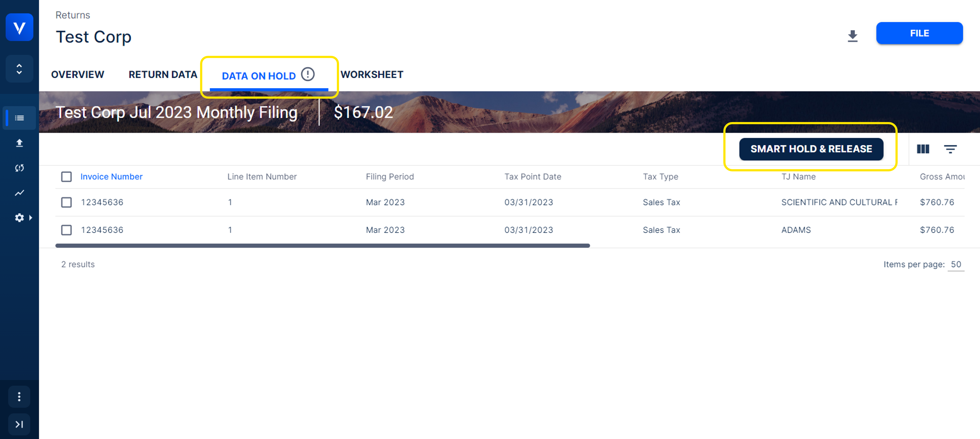Click the sync alert sidebar icon
The image size is (980, 439).
pyautogui.click(x=20, y=168)
